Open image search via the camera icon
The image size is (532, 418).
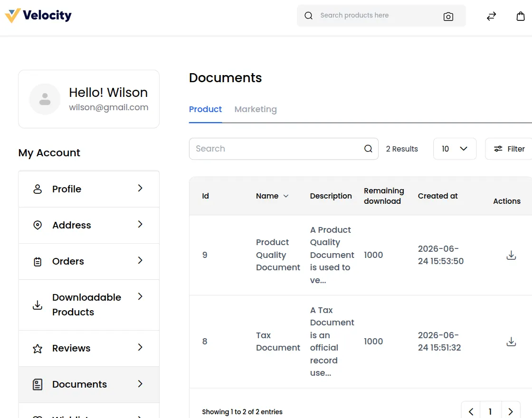pos(448,16)
